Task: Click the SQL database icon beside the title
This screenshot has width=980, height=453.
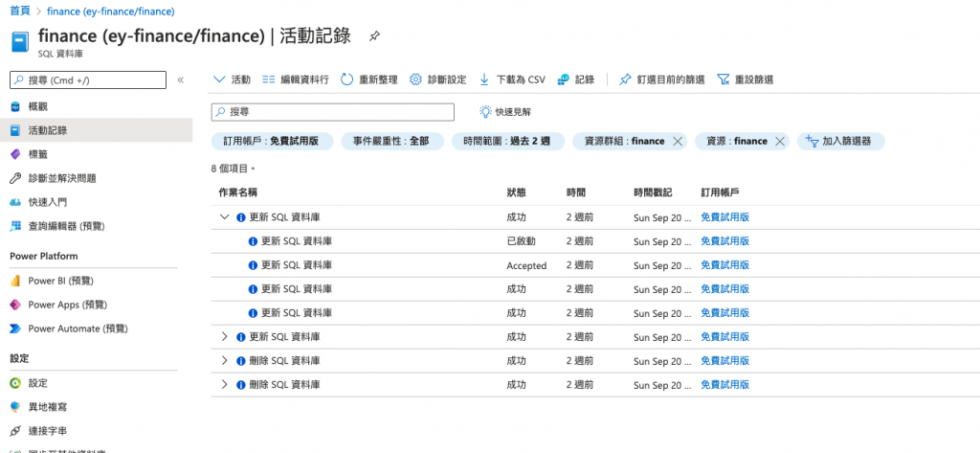Action: pyautogui.click(x=20, y=42)
